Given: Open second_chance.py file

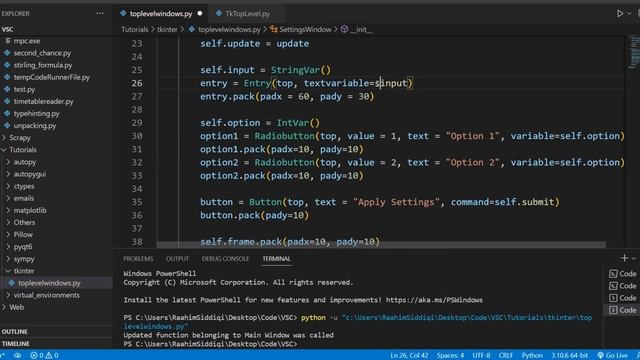Looking at the screenshot, I should coord(42,53).
